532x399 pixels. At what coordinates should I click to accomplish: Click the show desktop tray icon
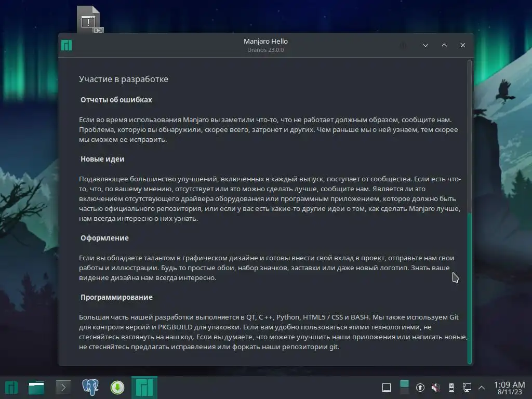[x=387, y=388]
